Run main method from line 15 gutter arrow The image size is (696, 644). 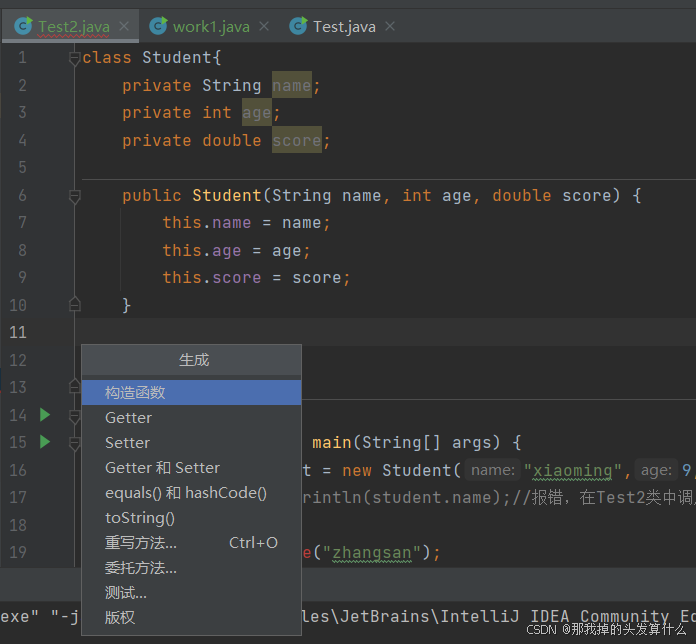(x=45, y=442)
